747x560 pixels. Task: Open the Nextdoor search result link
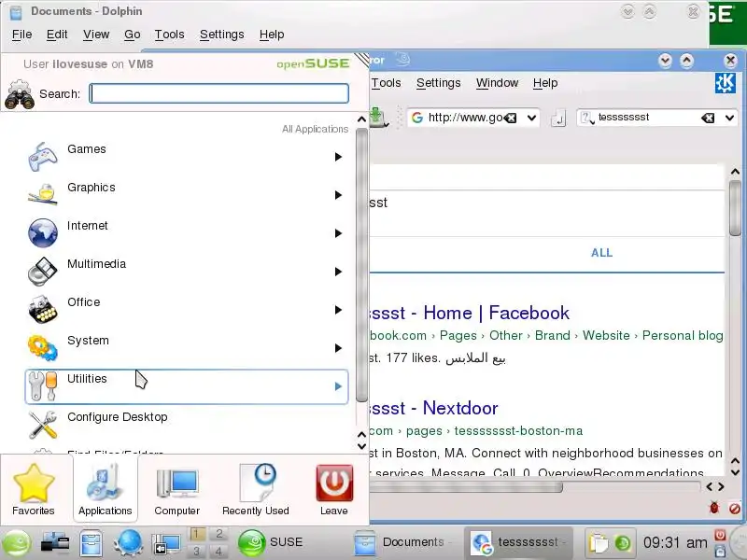pos(434,408)
